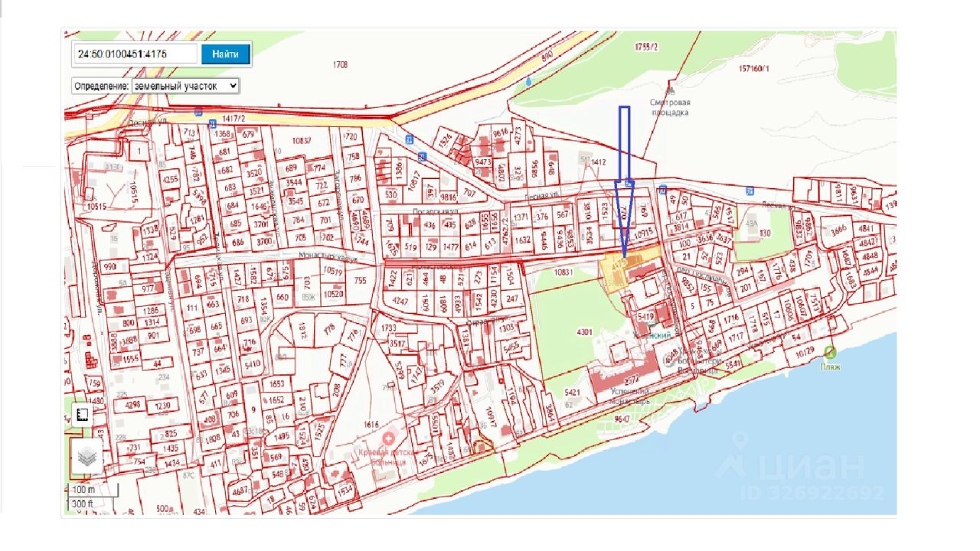Select parcel 10520
The width and height of the screenshot is (980, 551).
(x=333, y=294)
